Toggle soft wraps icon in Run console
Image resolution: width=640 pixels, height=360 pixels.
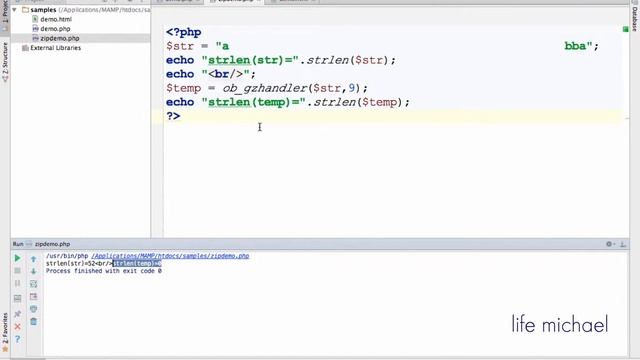point(33,284)
